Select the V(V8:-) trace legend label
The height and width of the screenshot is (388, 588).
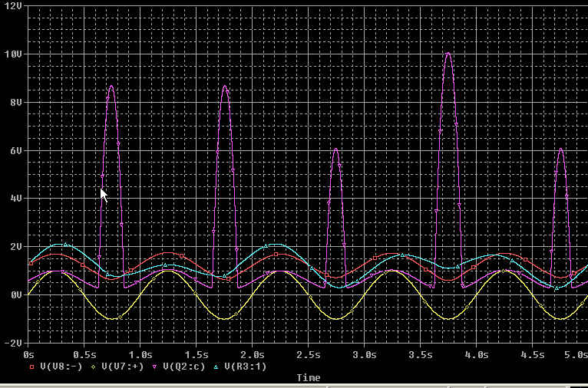(61, 367)
